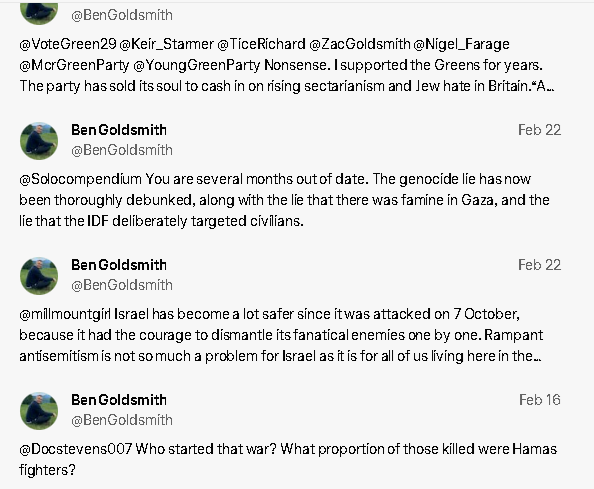Click avatar of the @Docstevens007 reply tweet
The image size is (594, 489).
[x=39, y=411]
